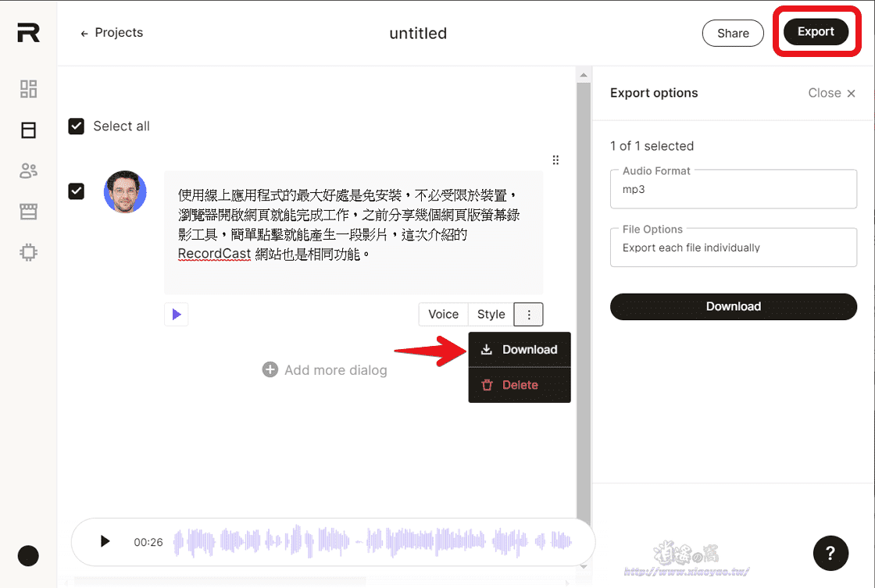875x588 pixels.
Task: Open the Audio Format mp3 dropdown
Action: click(733, 189)
